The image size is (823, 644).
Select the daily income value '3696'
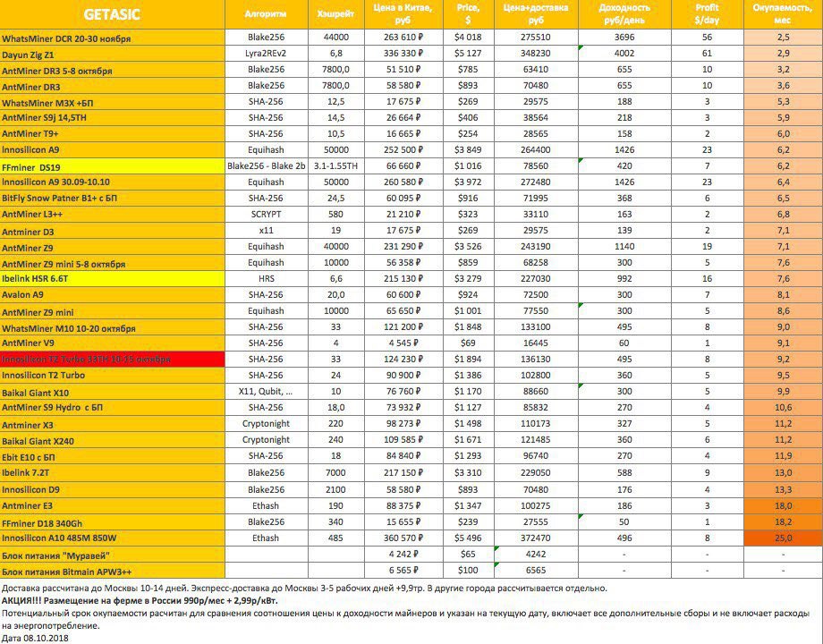tap(624, 38)
